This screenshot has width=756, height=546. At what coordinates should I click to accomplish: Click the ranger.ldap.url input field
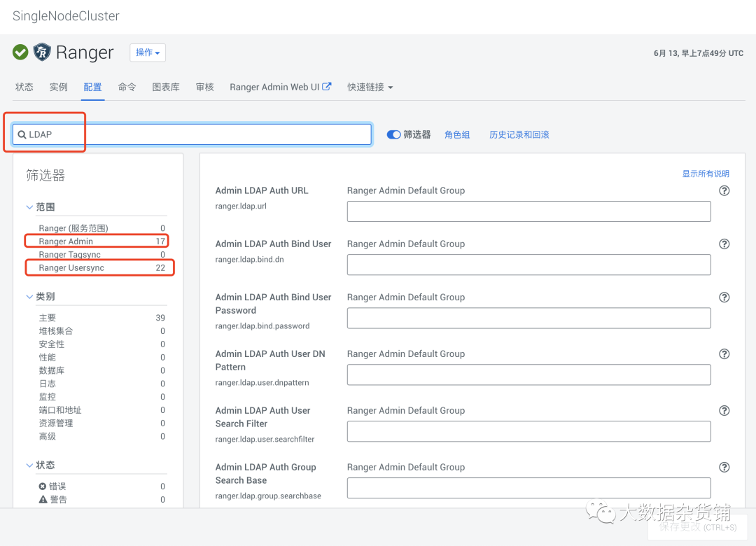(x=528, y=211)
